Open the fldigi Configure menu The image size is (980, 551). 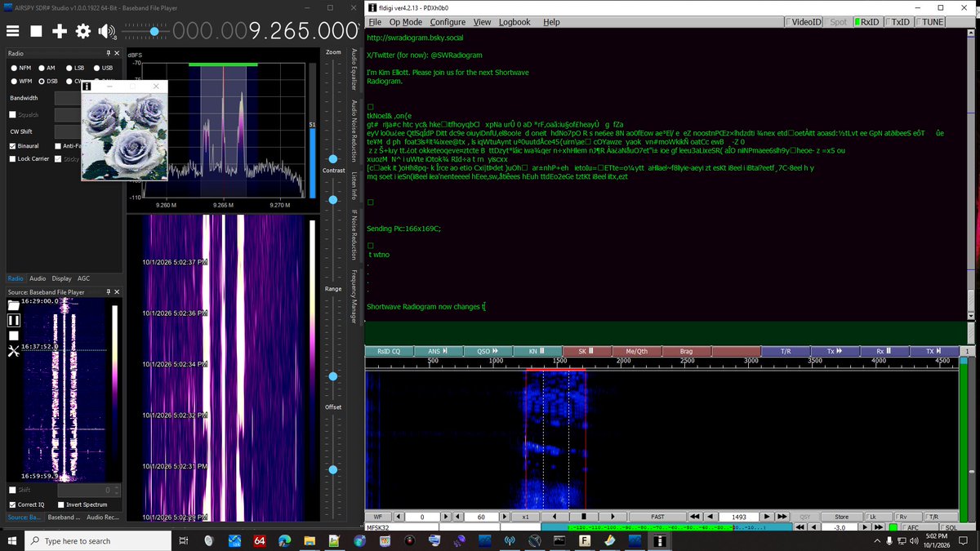[448, 22]
